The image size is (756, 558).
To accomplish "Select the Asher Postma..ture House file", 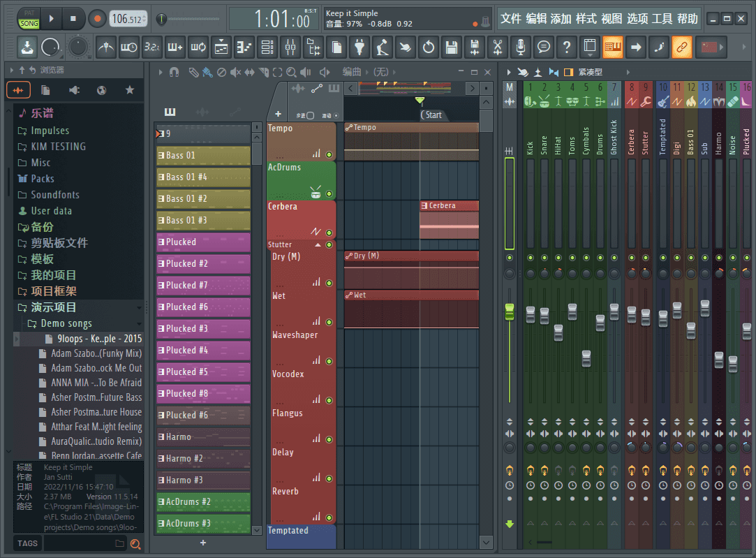I will pyautogui.click(x=90, y=412).
